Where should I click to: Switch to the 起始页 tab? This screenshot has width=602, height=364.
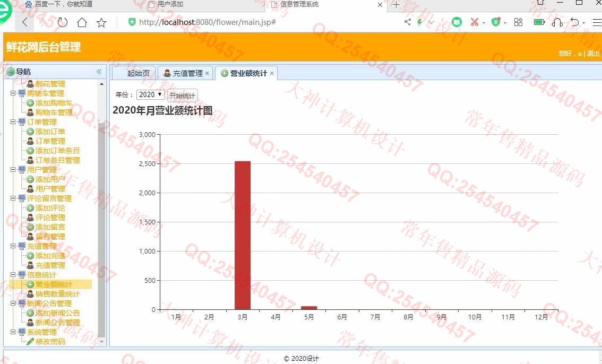click(x=134, y=73)
